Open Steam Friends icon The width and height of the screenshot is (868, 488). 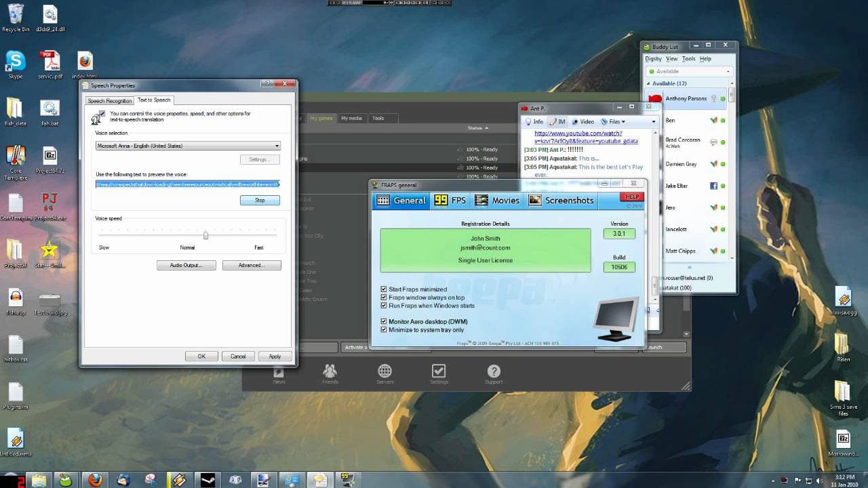pyautogui.click(x=330, y=374)
